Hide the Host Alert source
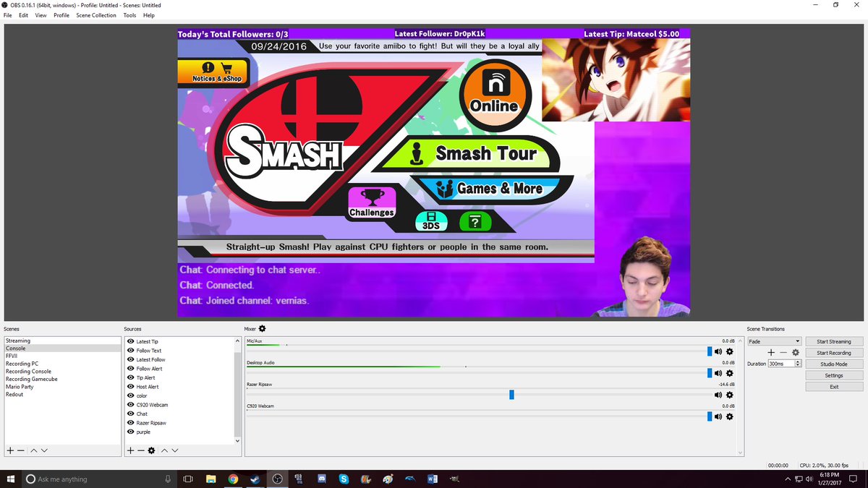 click(x=130, y=387)
